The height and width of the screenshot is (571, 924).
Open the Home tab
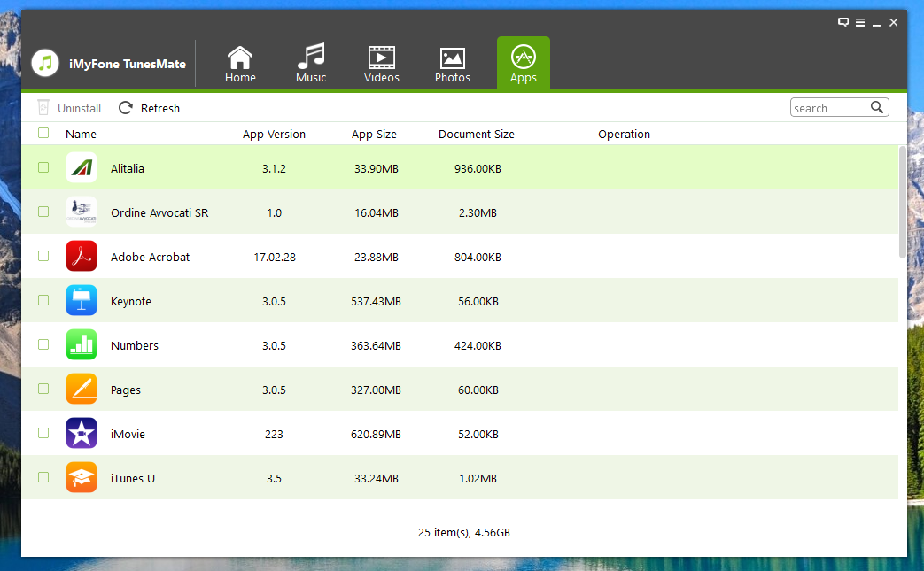coord(240,64)
